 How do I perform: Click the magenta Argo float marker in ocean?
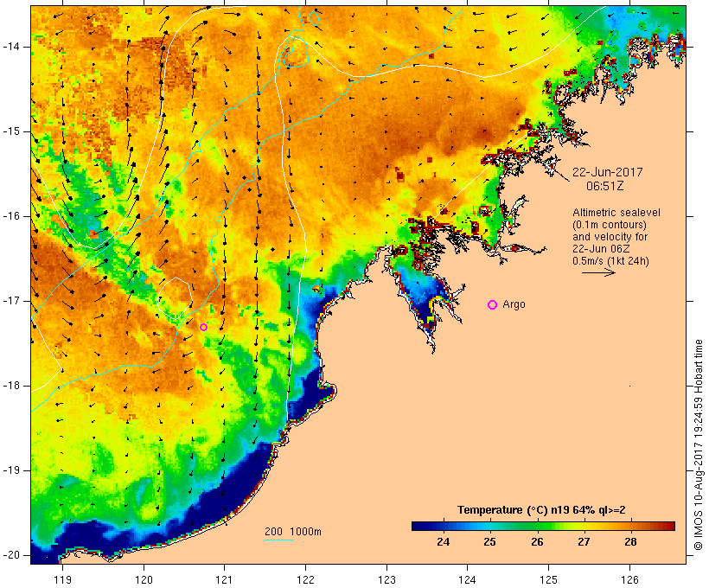(203, 327)
